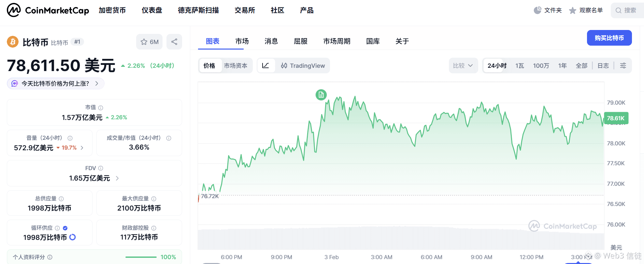Open the share icon button
This screenshot has height=264, width=644.
174,42
